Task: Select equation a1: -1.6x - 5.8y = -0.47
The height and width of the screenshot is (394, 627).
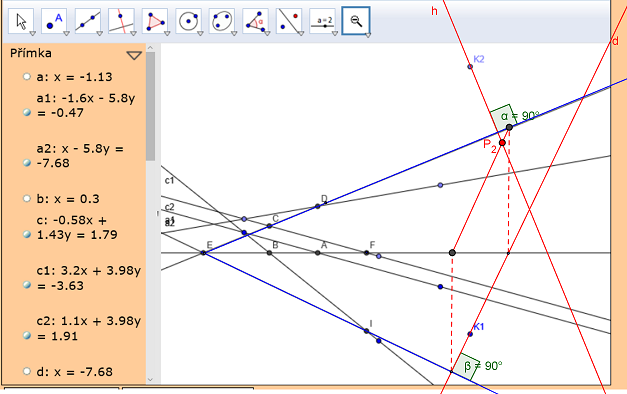Action: point(86,106)
